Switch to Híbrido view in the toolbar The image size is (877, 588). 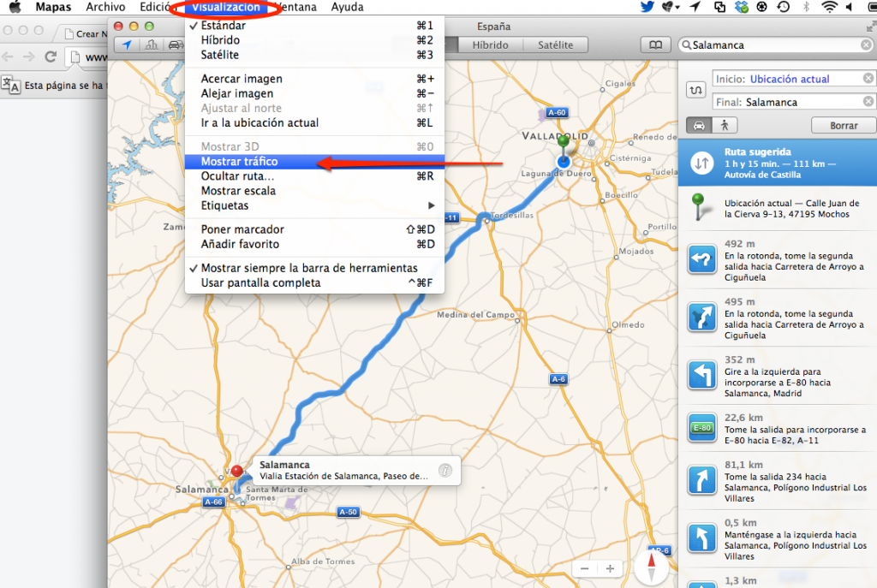(x=490, y=45)
